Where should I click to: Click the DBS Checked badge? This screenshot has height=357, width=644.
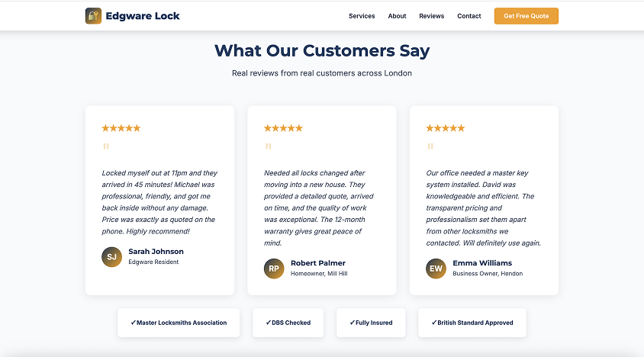tap(288, 323)
